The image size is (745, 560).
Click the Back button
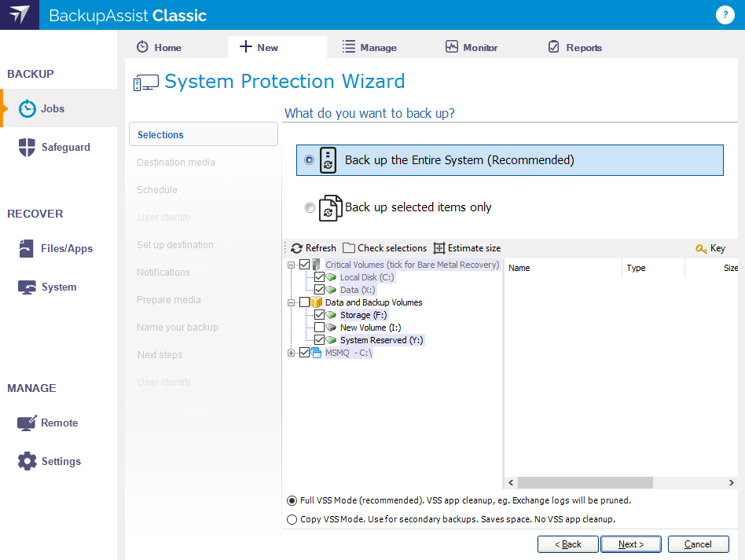(x=567, y=544)
